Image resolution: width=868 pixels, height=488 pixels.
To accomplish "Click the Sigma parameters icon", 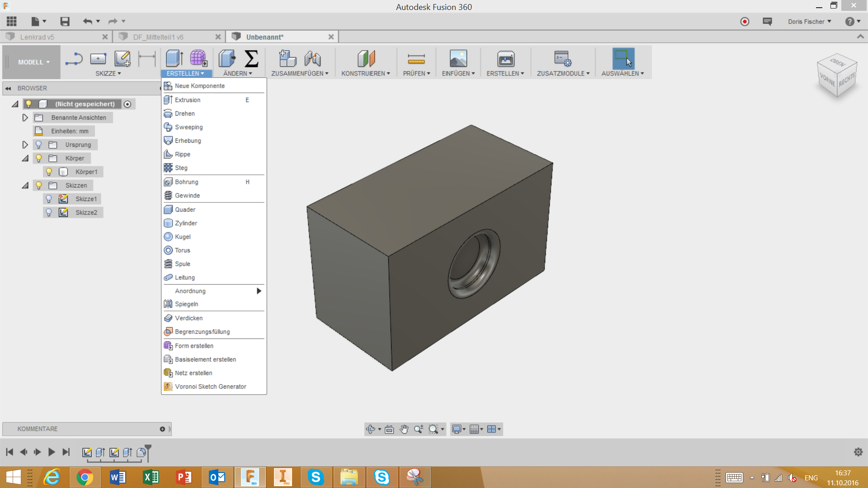I will click(x=251, y=59).
